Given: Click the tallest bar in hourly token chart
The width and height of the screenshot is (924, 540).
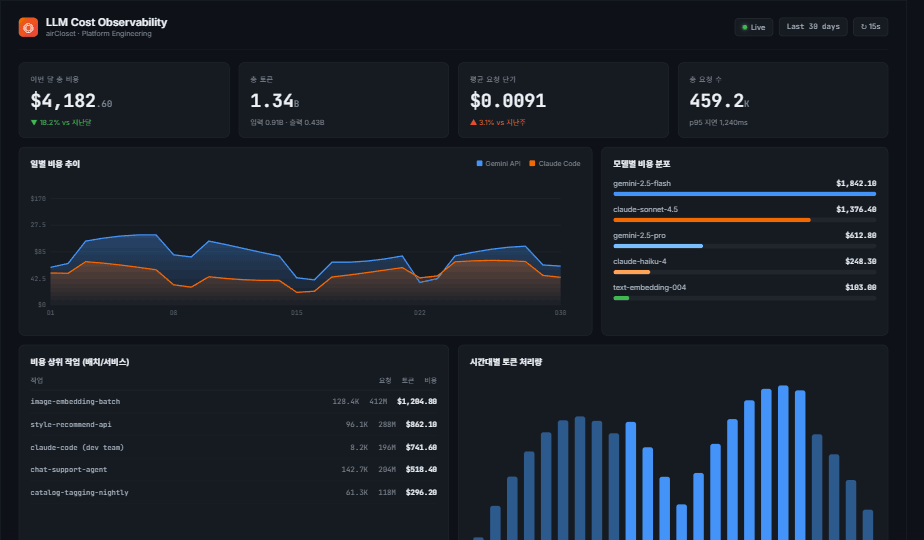Looking at the screenshot, I should pos(783,463).
